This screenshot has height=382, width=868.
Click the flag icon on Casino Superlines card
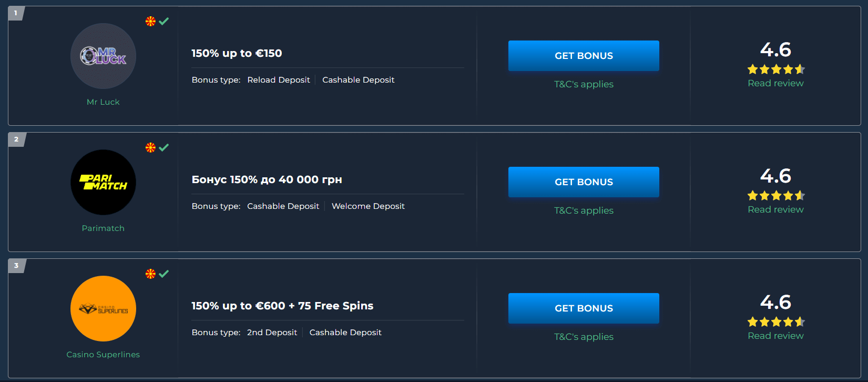(150, 274)
